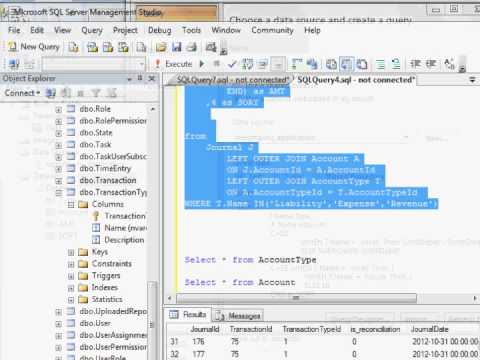Click the Decrease indent icon
Viewport: 480px width, 360px height.
coord(416,63)
